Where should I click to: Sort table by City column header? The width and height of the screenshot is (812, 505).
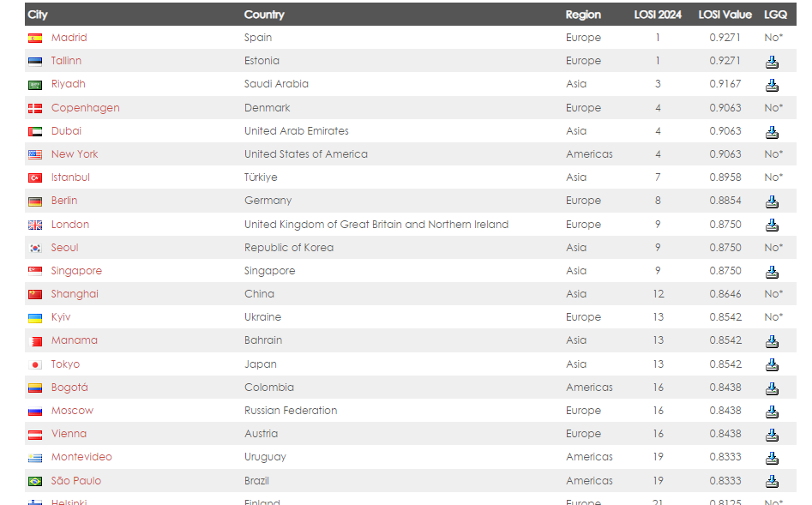point(38,15)
